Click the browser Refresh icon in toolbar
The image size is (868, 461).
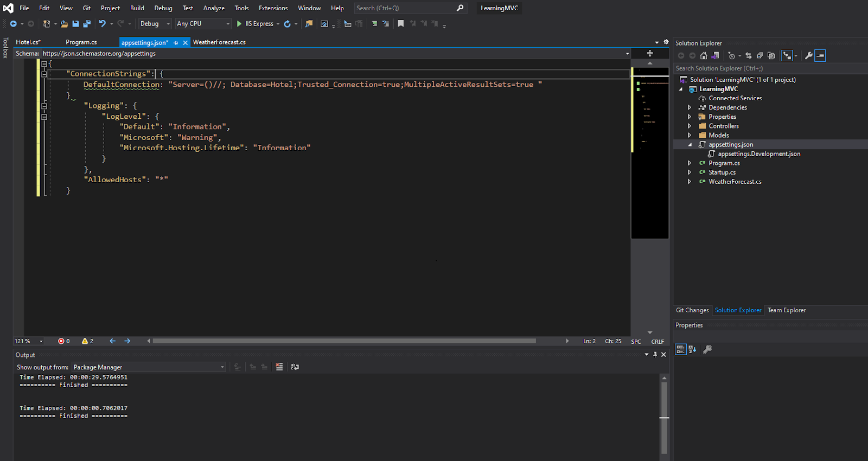[x=288, y=24]
